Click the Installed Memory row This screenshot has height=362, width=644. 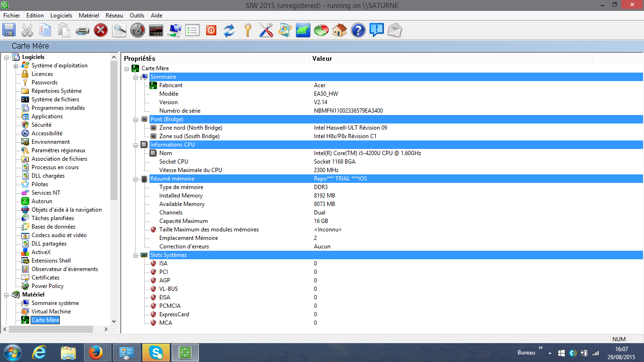point(382,196)
